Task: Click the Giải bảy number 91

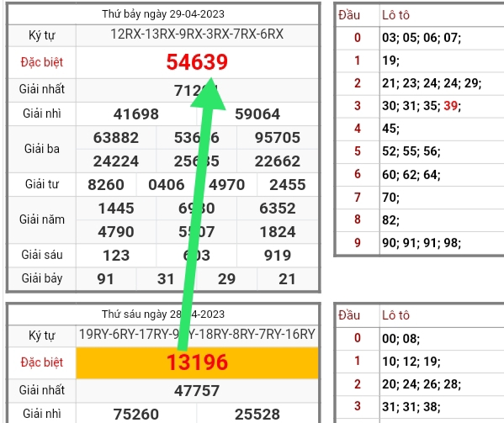Action: (106, 279)
